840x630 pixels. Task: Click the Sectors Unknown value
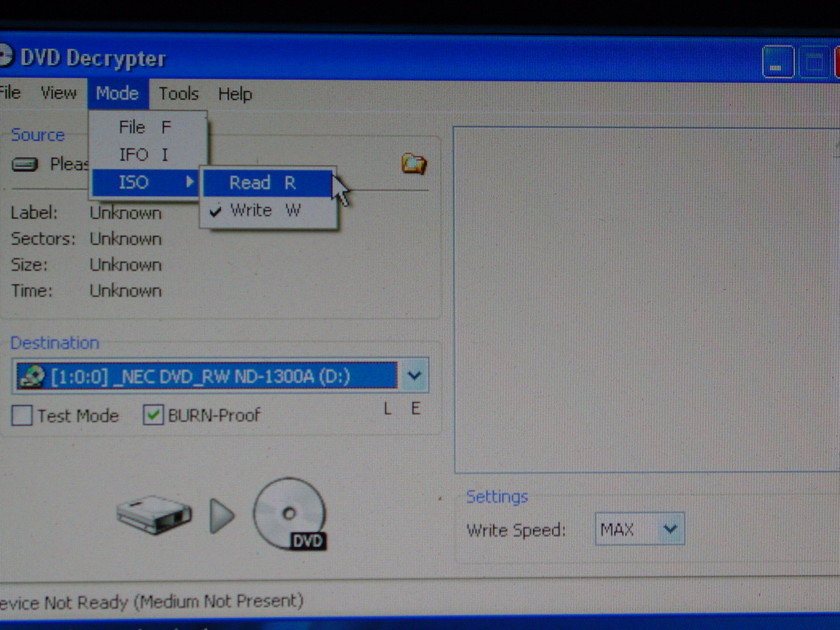pos(125,239)
